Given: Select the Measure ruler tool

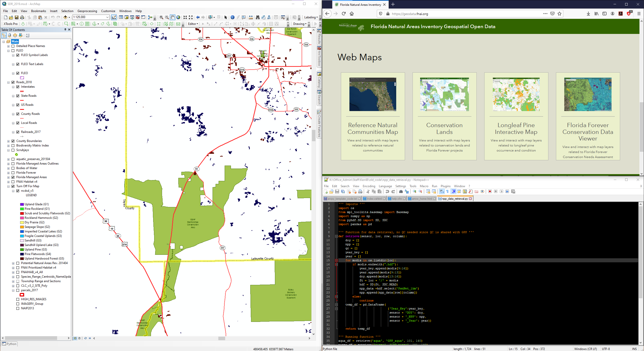Looking at the screenshot, I should click(x=251, y=17).
